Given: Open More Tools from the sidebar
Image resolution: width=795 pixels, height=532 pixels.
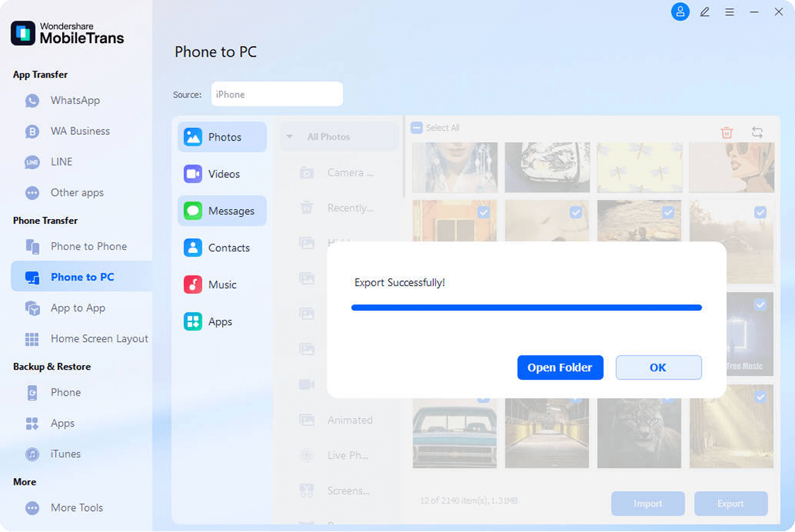Looking at the screenshot, I should tap(76, 507).
